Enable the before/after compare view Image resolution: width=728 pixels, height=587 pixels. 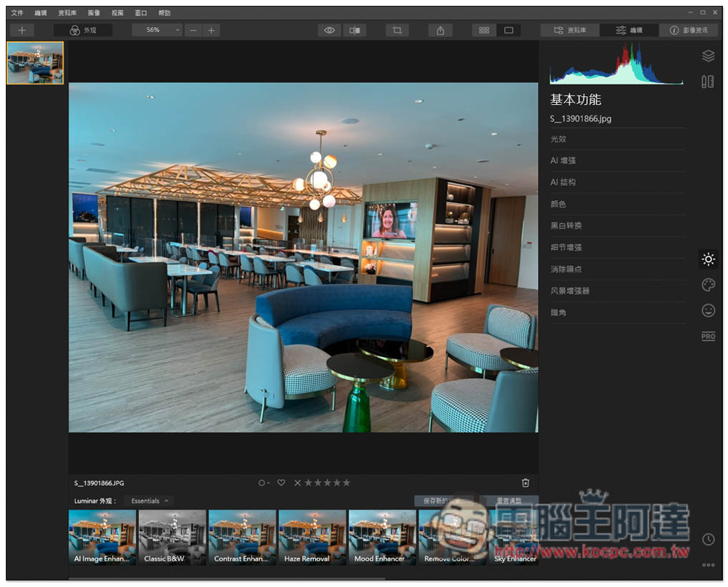pyautogui.click(x=355, y=30)
